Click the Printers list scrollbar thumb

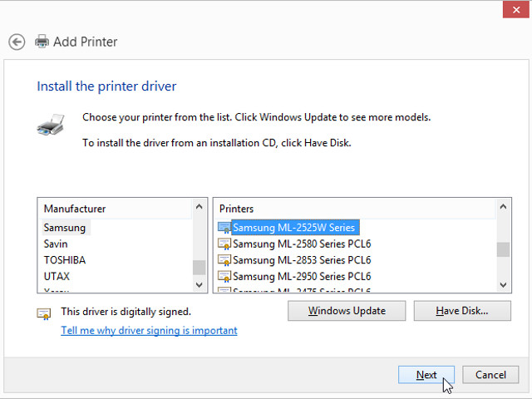[503, 249]
